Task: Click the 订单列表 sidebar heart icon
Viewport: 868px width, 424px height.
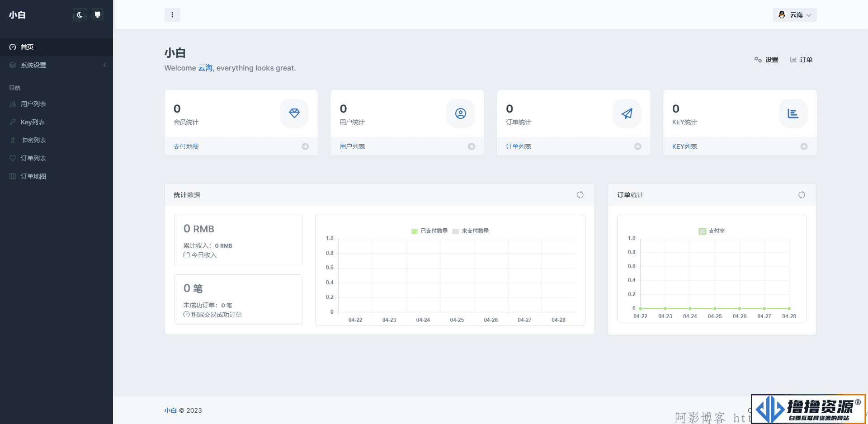Action: [x=13, y=158]
